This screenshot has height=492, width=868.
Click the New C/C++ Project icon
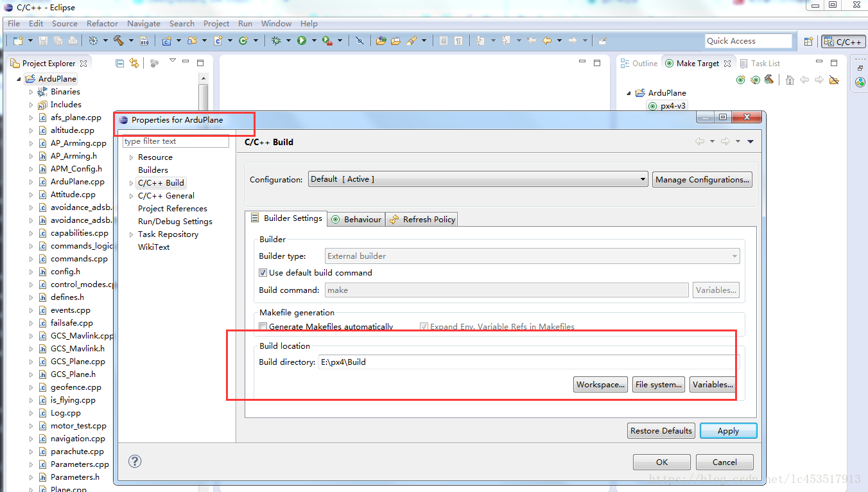click(x=167, y=40)
